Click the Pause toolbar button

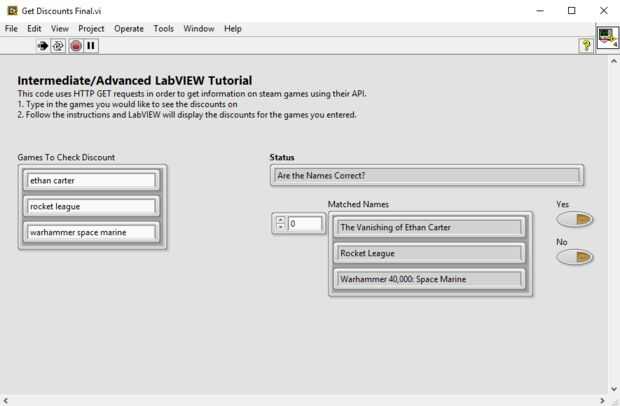coord(91,46)
